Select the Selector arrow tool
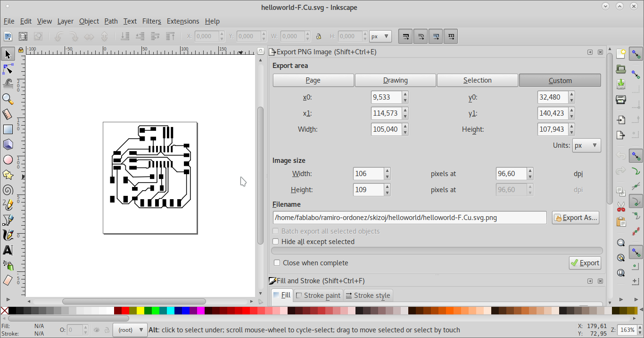The height and width of the screenshot is (338, 644). (8, 54)
